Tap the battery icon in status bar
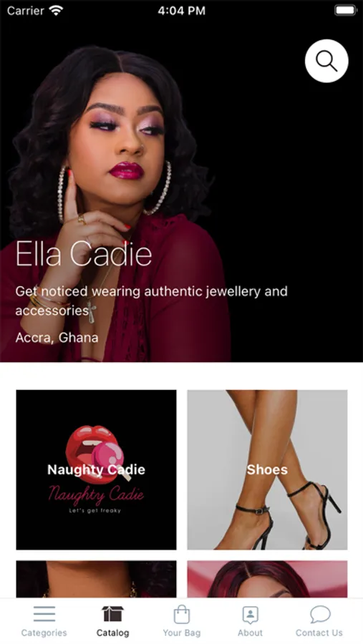 coord(345,10)
